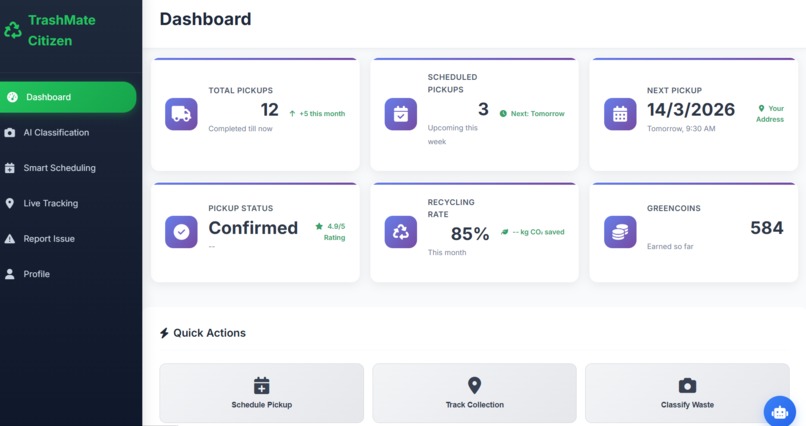Click the calendar icon on Next Pickup
Screen dimensions: 806x426
click(x=620, y=114)
